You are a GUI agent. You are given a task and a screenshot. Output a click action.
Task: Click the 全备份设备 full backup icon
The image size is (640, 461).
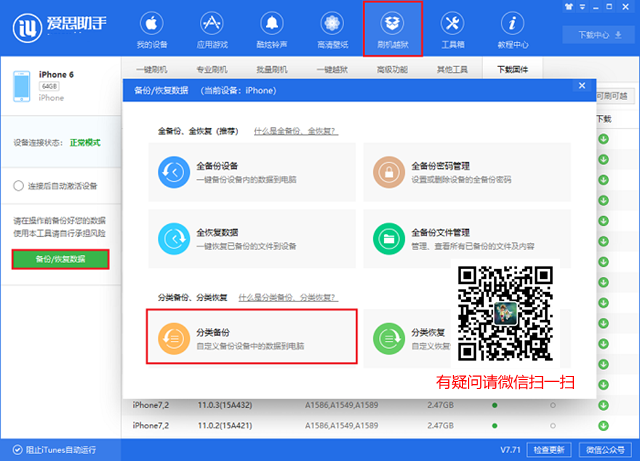point(174,172)
